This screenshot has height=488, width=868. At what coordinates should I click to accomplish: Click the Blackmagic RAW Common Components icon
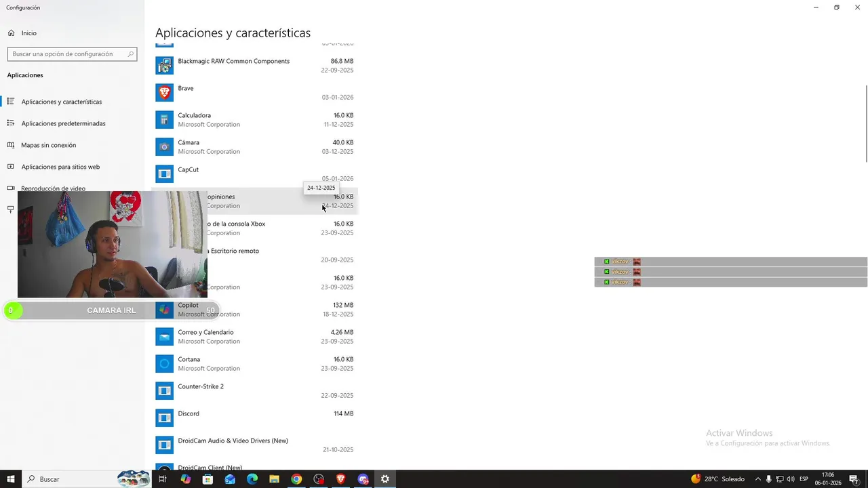coord(164,66)
